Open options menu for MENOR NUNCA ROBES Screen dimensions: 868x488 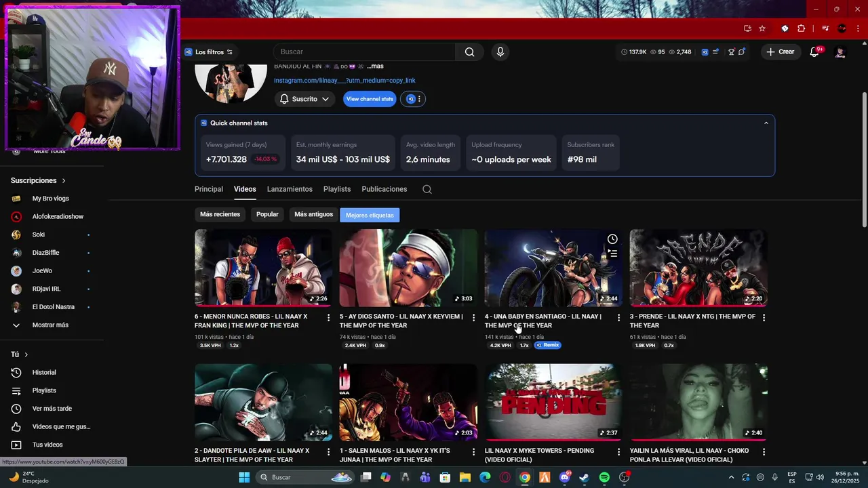point(329,317)
